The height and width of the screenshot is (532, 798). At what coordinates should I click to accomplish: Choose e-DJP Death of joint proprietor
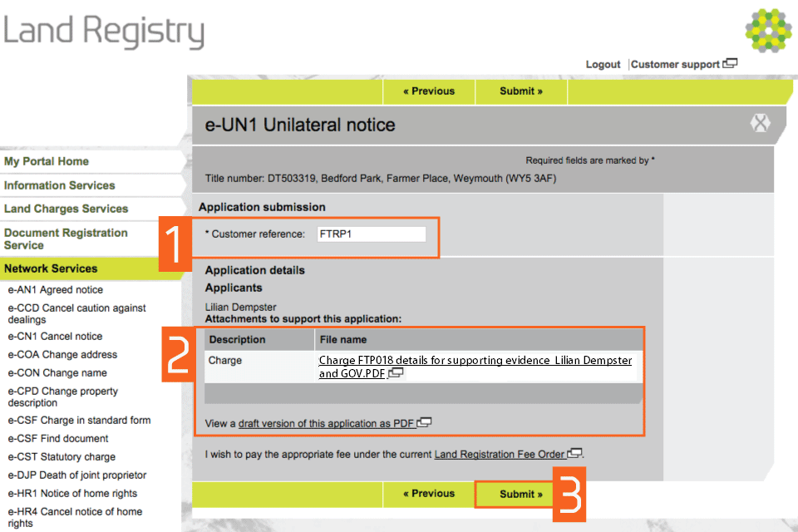77,475
